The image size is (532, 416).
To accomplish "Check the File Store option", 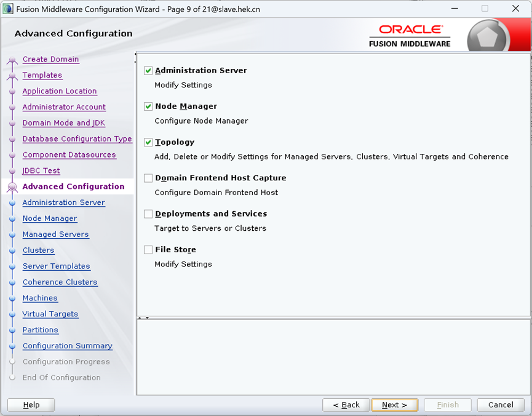I will [x=148, y=250].
